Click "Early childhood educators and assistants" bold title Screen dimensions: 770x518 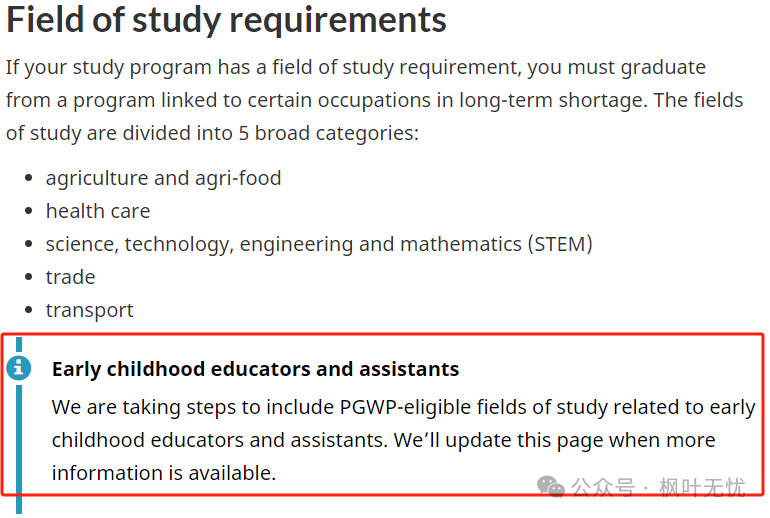coord(255,369)
